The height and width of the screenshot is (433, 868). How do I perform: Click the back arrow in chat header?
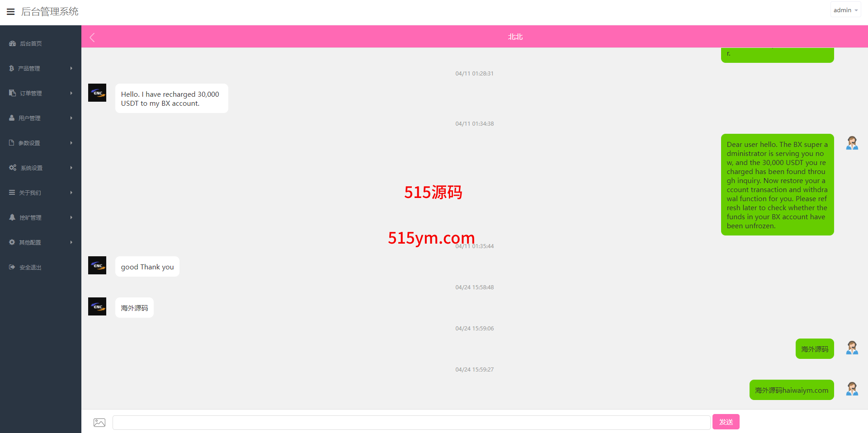point(92,38)
